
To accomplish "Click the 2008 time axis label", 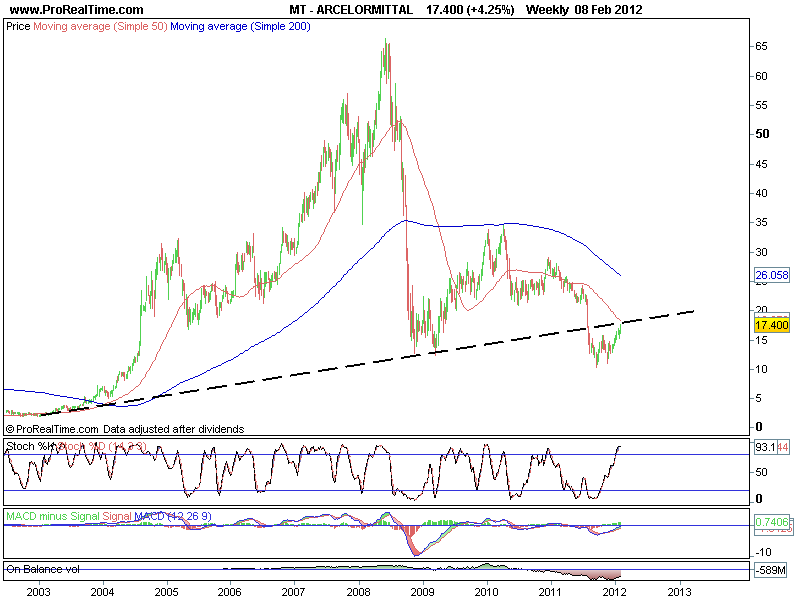I will click(358, 592).
